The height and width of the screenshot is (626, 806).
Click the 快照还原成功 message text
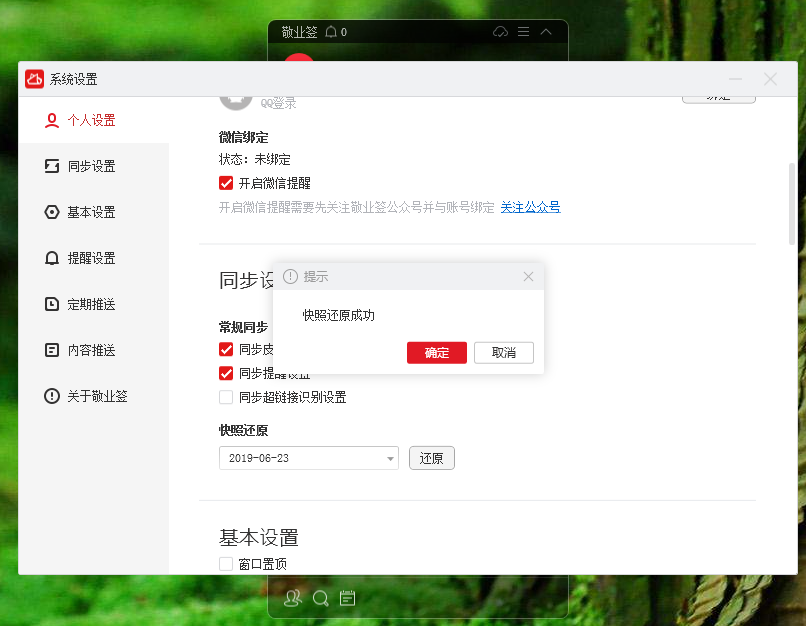339,315
